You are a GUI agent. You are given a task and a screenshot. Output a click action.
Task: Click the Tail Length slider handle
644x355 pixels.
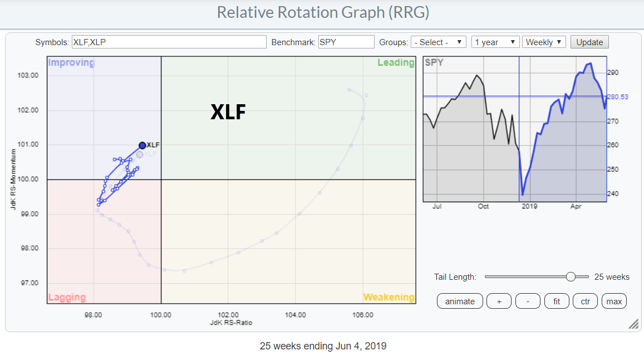coord(571,276)
